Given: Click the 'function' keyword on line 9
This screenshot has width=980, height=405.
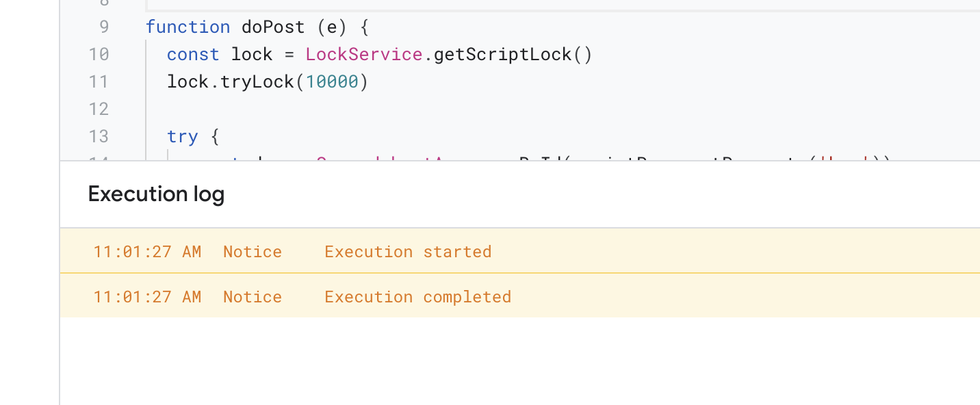Looking at the screenshot, I should point(188,27).
